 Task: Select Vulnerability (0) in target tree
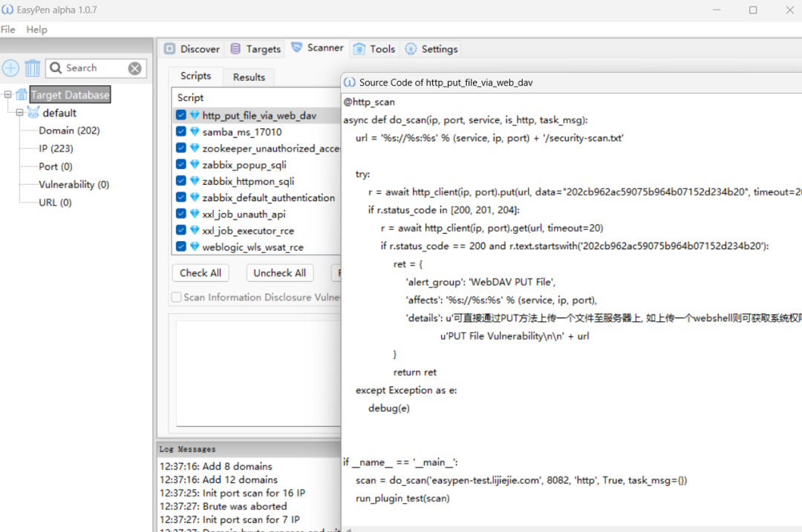coord(74,185)
